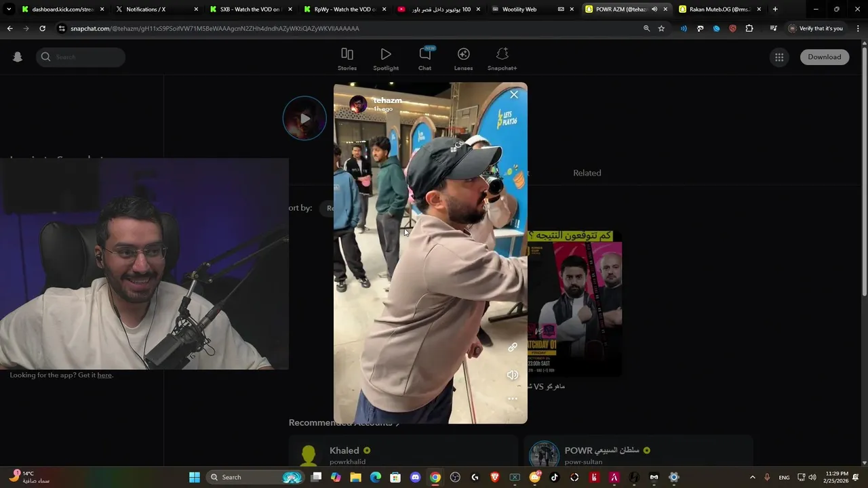Image resolution: width=868 pixels, height=488 pixels.
Task: Switch to the Wootility Web tab
Action: [533, 9]
